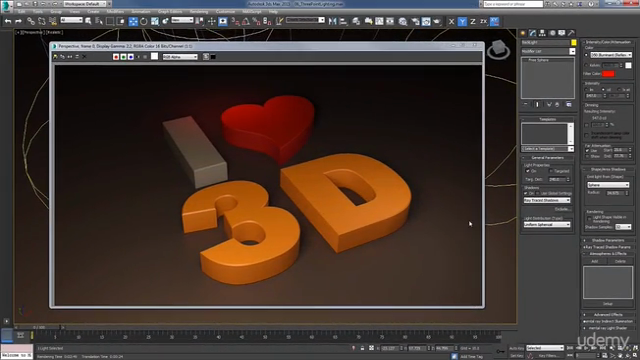Click the help search keyword field
Screen dimensions: 640x360
(x=513, y=4)
